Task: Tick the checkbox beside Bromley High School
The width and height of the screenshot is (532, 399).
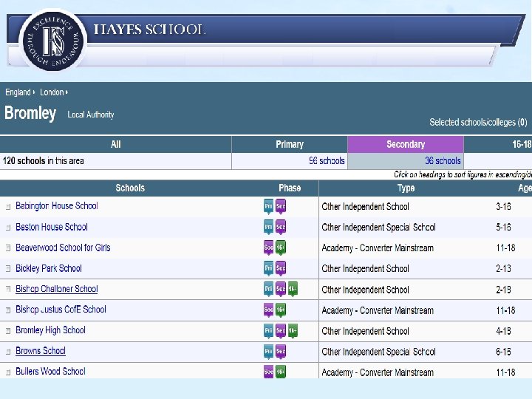Action: click(x=8, y=330)
